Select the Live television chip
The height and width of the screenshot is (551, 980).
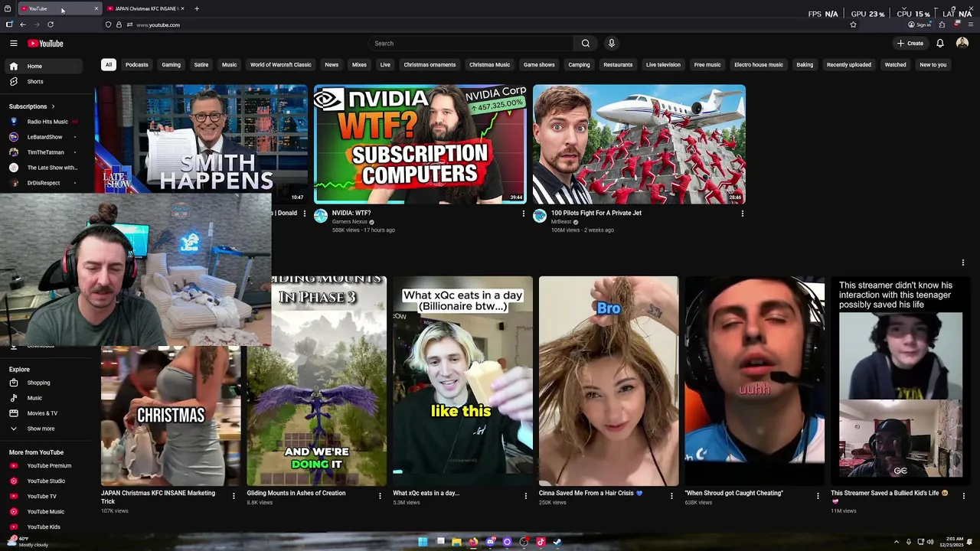click(x=663, y=65)
